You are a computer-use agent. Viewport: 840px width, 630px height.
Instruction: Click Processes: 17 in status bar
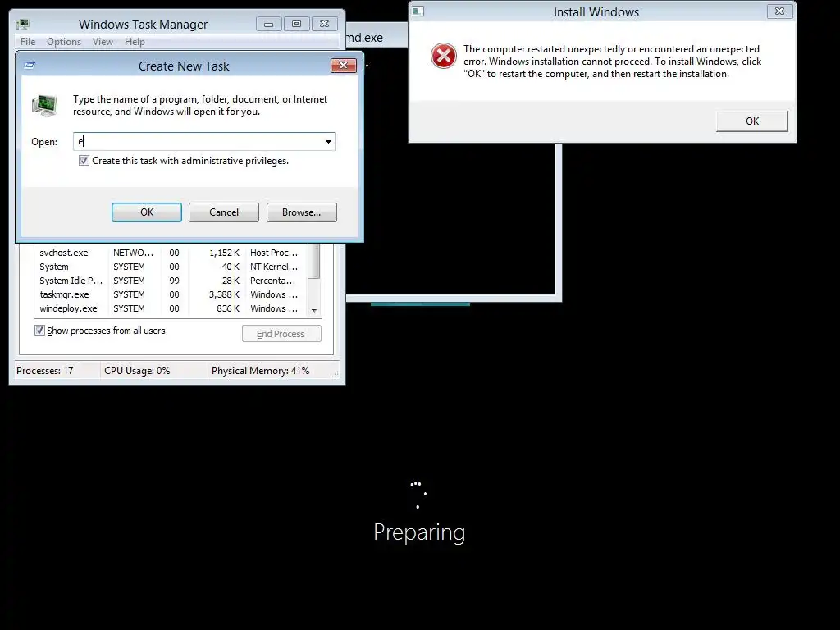pyautogui.click(x=45, y=371)
